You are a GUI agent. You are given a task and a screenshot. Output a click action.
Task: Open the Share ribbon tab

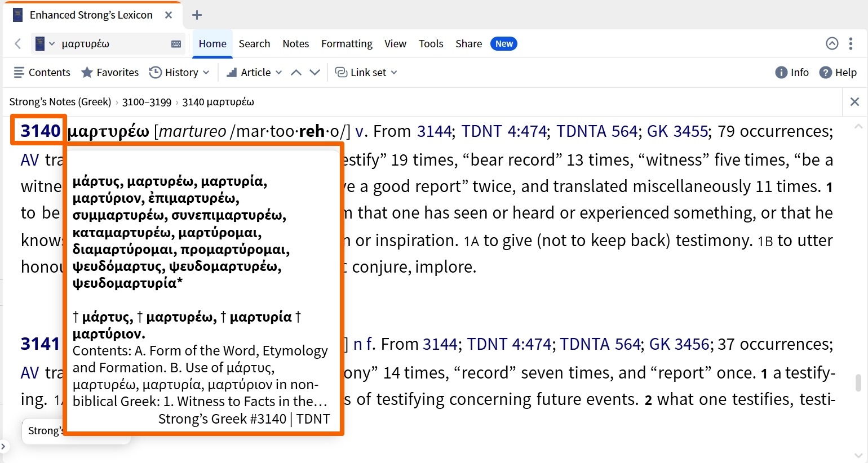point(468,43)
